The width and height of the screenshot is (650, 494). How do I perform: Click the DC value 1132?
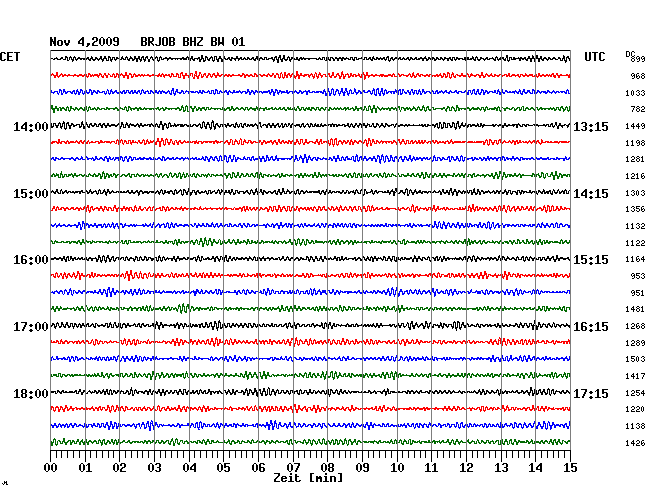coord(635,226)
